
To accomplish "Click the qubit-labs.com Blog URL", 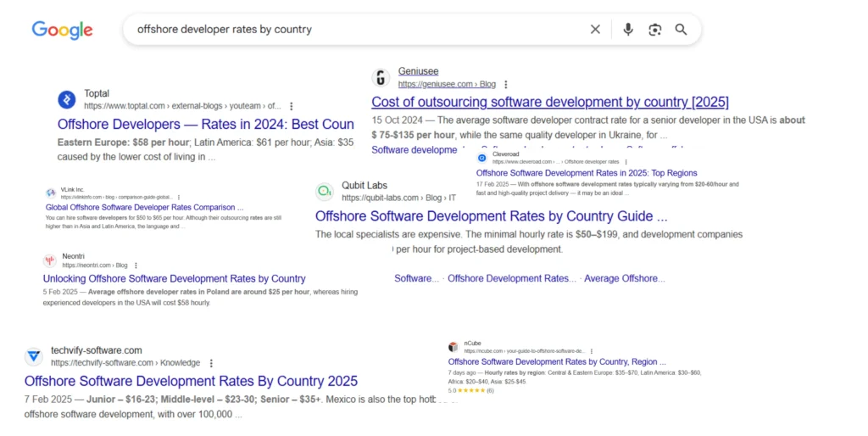I will pos(398,198).
